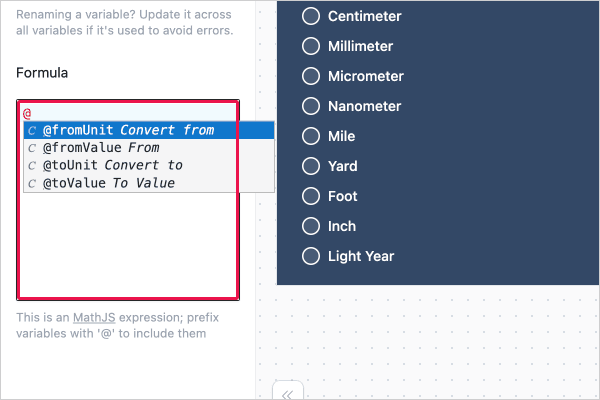Image resolution: width=600 pixels, height=400 pixels.
Task: Click the variable icon beside @fromValue
Action: (x=32, y=148)
